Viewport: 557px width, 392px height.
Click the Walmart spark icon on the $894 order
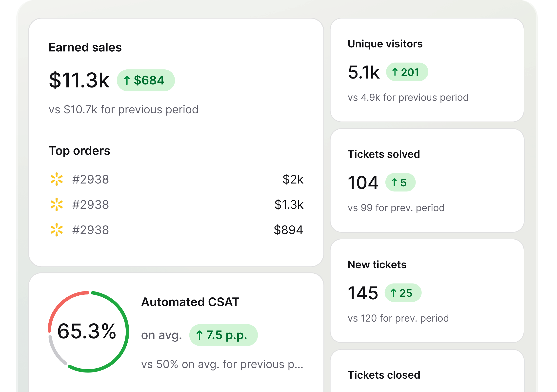(x=57, y=230)
